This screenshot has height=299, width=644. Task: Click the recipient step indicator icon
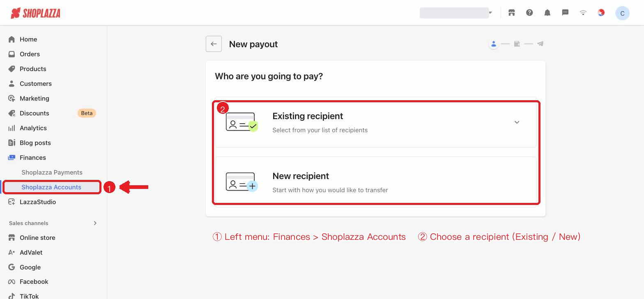pyautogui.click(x=493, y=44)
